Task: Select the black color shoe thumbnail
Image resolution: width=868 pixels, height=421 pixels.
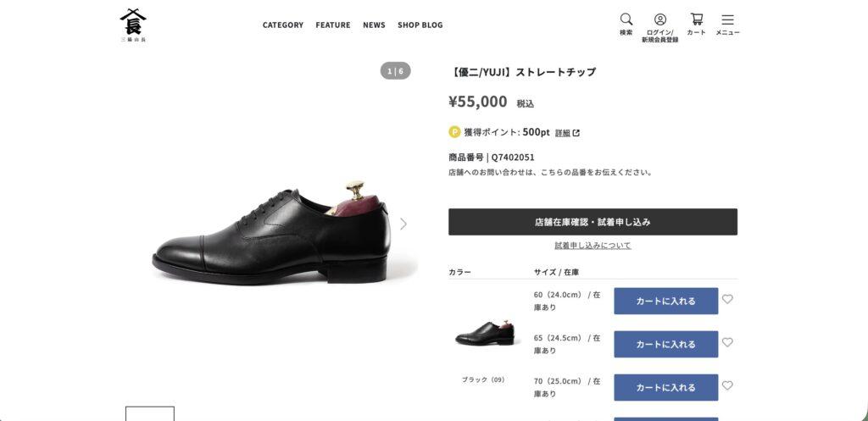Action: click(x=484, y=333)
